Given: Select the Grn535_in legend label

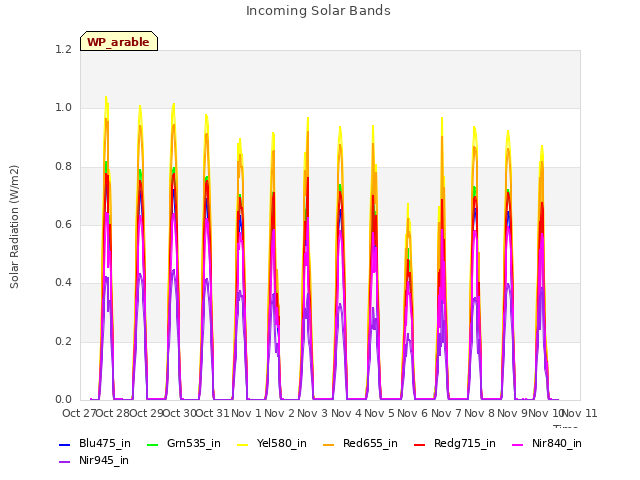Looking at the screenshot, I should 194,444.
